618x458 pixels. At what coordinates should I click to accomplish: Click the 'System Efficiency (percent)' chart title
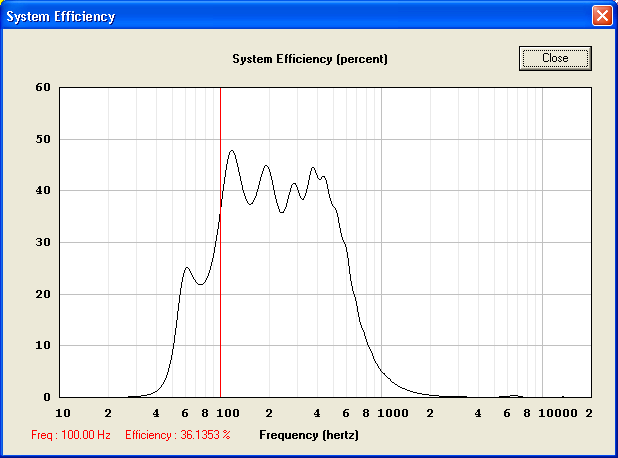coord(310,59)
